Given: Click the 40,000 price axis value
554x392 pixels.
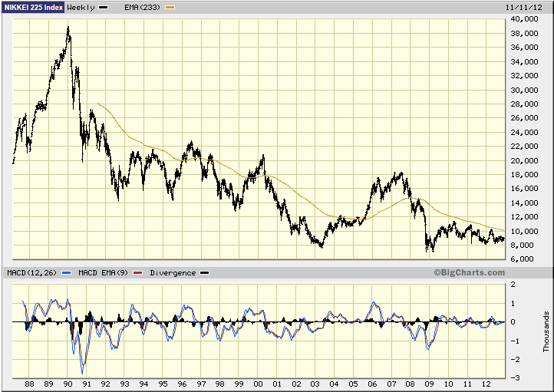Looking at the screenshot, I should pos(525,19).
